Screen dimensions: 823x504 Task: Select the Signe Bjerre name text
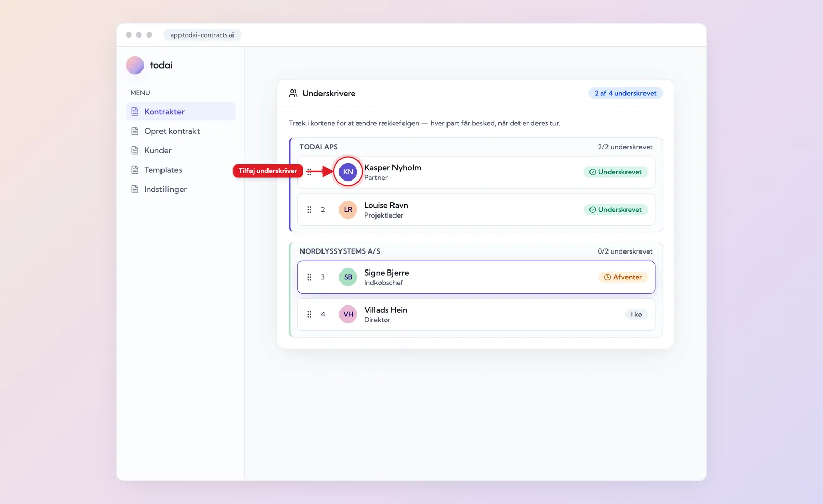pyautogui.click(x=387, y=273)
